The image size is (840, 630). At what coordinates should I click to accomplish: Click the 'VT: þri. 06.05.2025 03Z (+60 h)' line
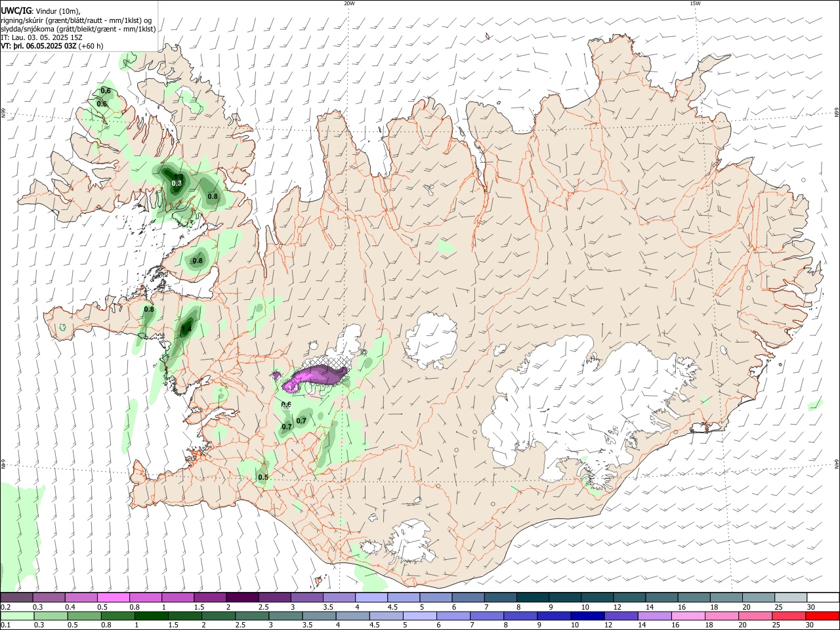pos(52,46)
